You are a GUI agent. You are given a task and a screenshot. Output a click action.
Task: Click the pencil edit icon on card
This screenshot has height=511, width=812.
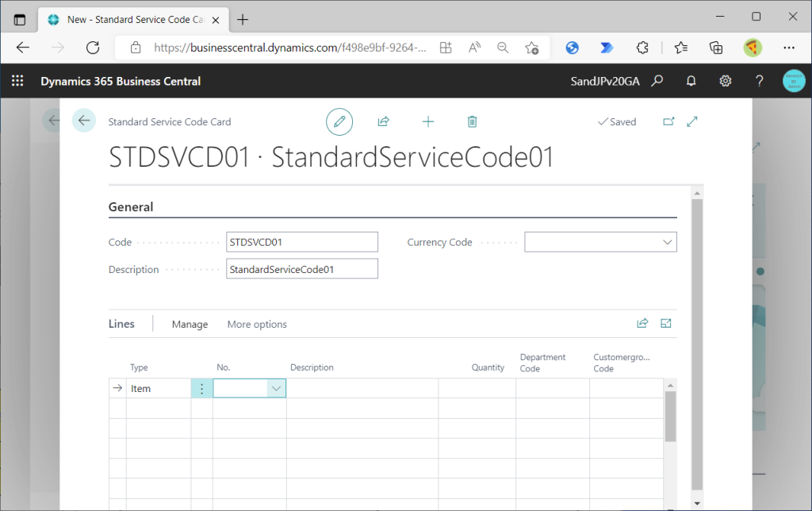point(339,121)
